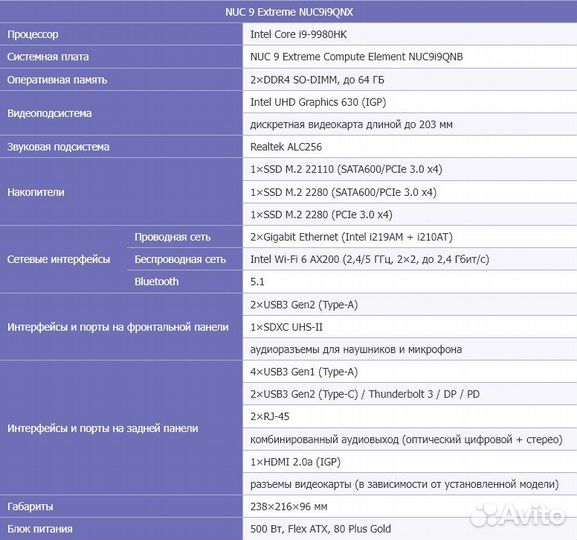Click the '238×216×96 мм' dimensions value
The height and width of the screenshot is (540, 577).
coord(410,507)
